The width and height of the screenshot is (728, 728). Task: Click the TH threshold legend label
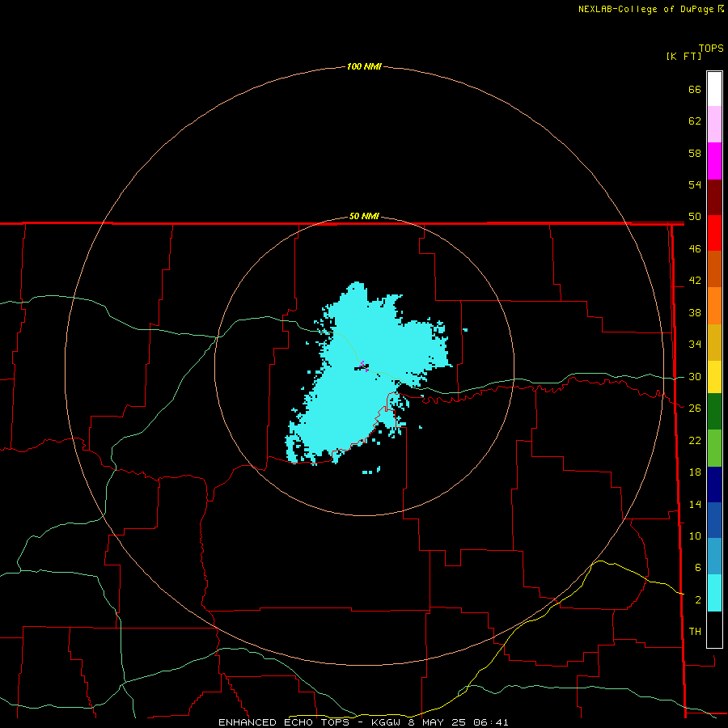click(695, 632)
